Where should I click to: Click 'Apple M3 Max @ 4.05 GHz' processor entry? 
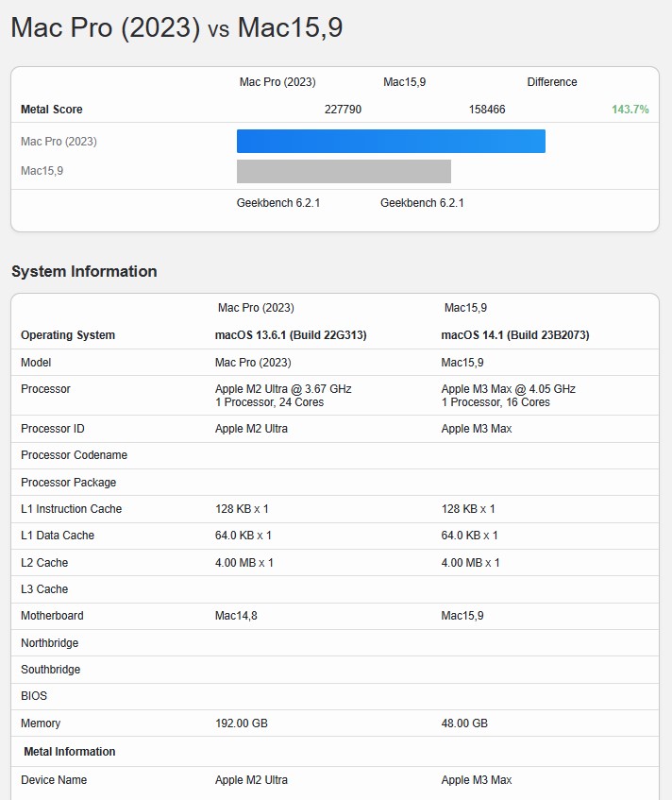point(508,389)
